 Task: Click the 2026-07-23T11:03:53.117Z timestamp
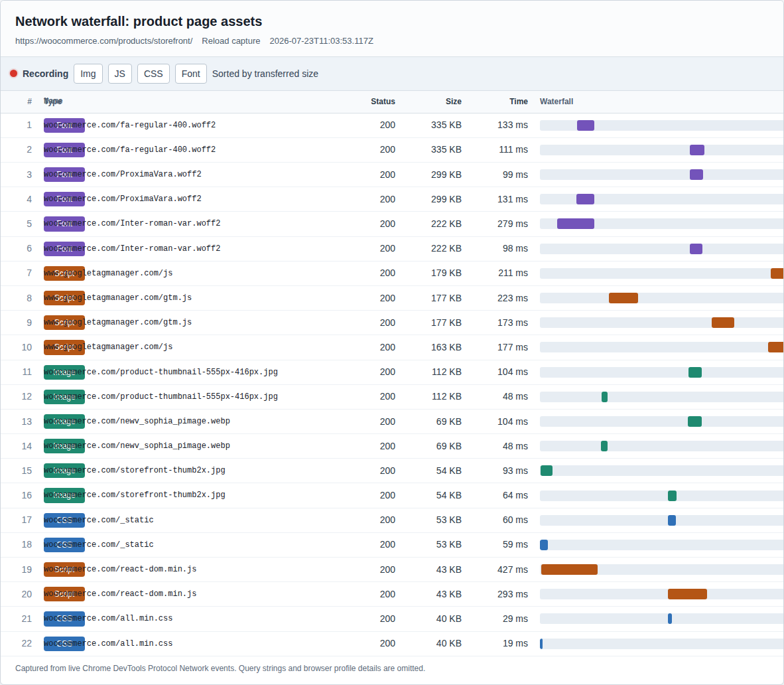click(x=322, y=41)
